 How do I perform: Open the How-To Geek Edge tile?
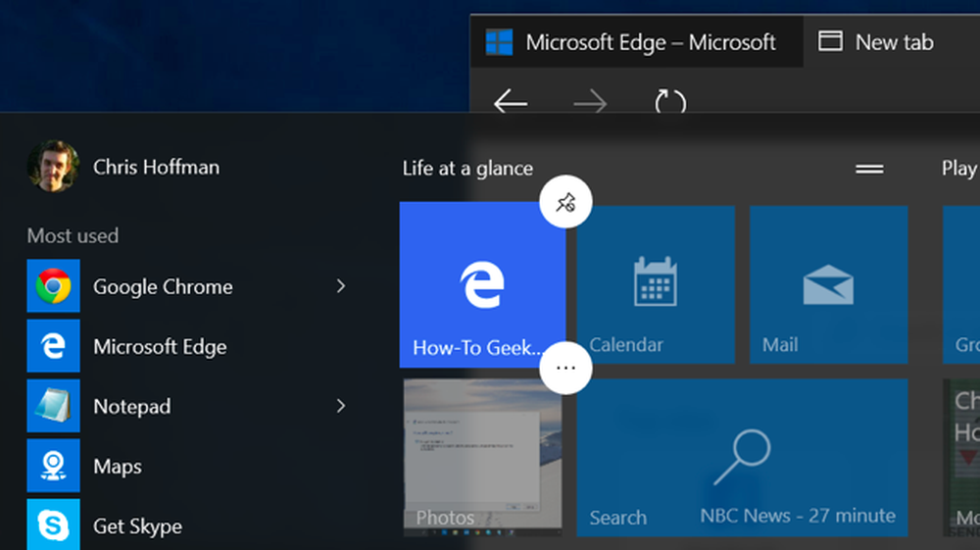[x=482, y=284]
